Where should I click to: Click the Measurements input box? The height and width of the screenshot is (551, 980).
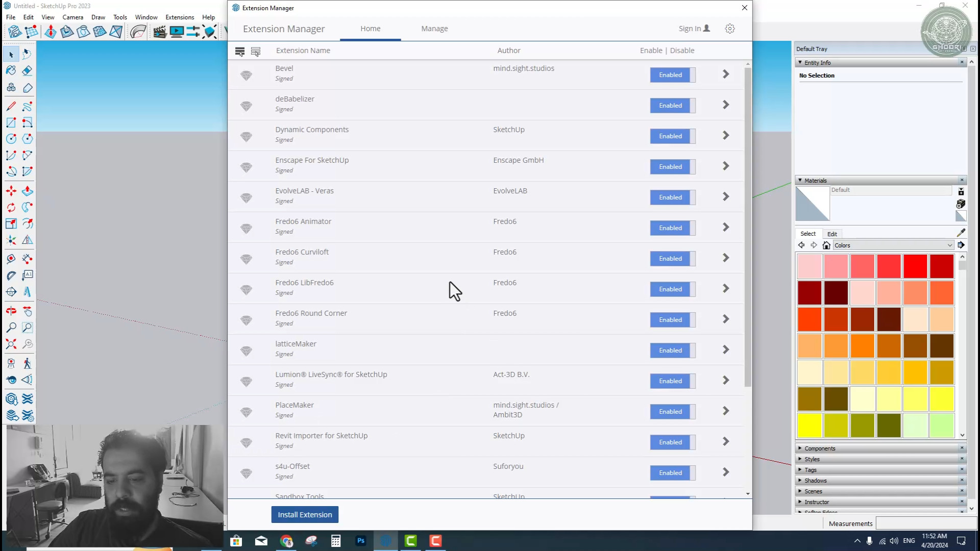pos(926,523)
